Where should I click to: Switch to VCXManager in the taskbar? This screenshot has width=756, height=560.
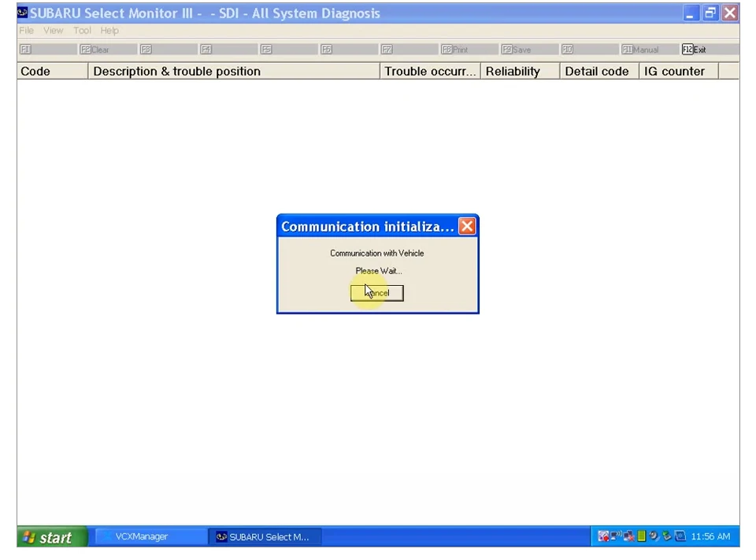click(x=151, y=537)
